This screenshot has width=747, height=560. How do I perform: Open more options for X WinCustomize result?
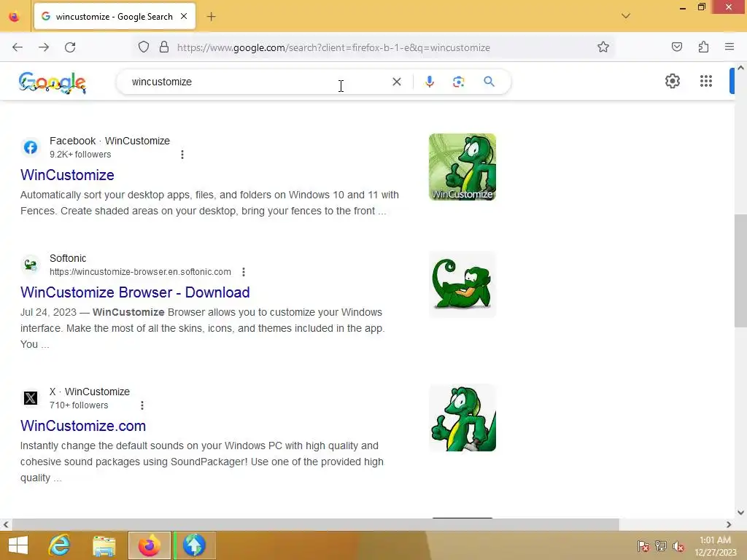coord(142,405)
